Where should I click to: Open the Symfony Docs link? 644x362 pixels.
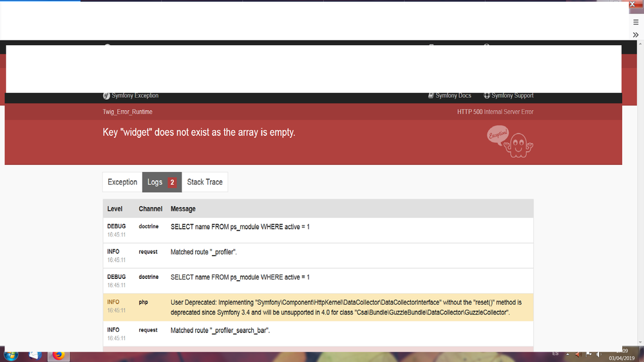450,95
